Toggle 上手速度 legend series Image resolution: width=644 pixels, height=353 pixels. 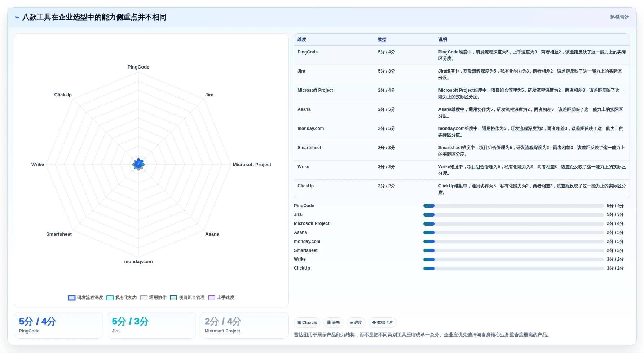[221, 297]
